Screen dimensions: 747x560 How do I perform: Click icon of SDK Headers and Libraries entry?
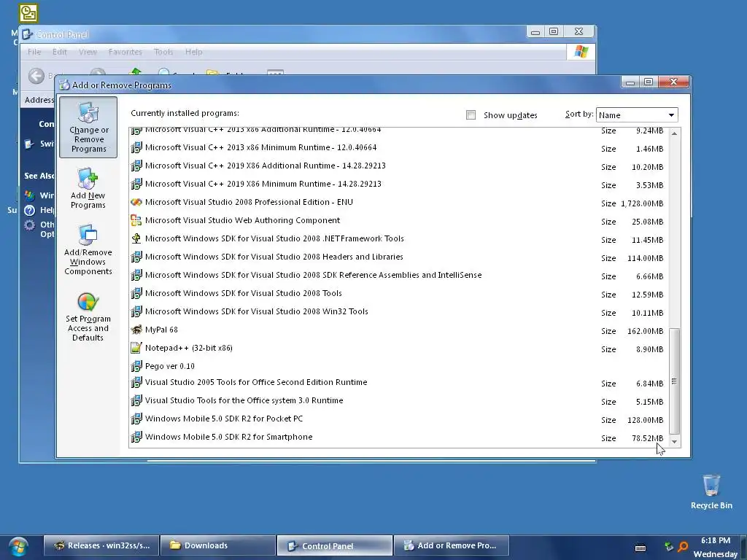(x=136, y=257)
